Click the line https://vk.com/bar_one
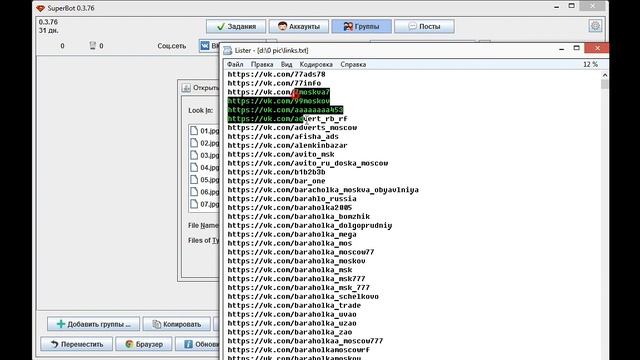This screenshot has height=360, width=640. [276, 181]
